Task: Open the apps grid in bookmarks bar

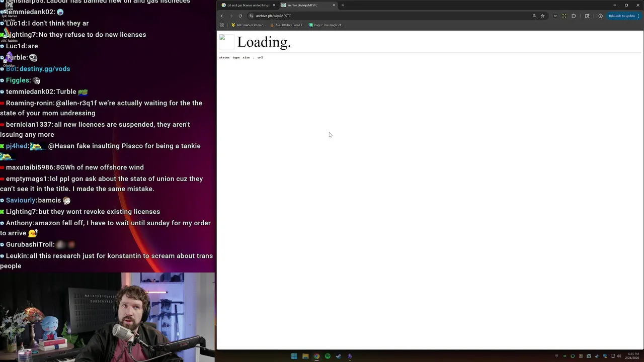Action: pyautogui.click(x=221, y=25)
